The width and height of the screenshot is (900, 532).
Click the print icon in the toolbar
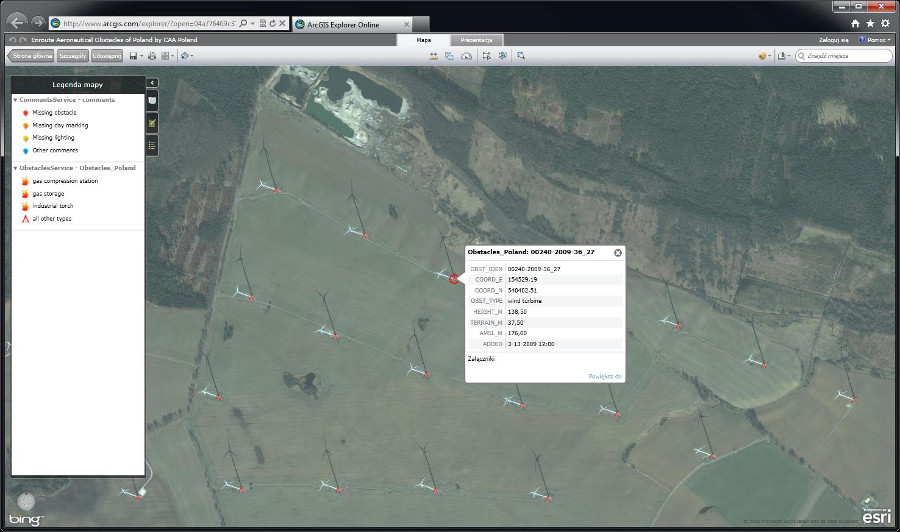pyautogui.click(x=152, y=56)
